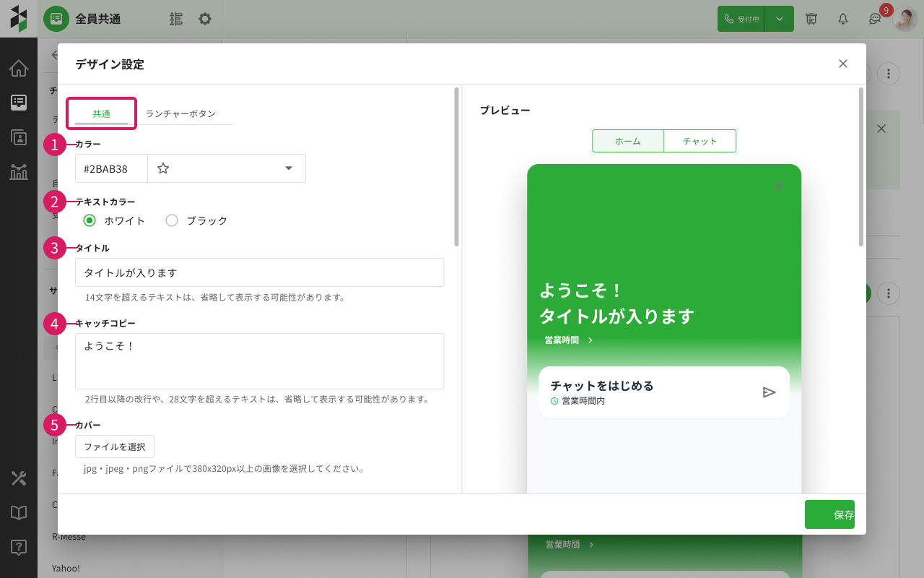The image size is (924, 578).
Task: Select the 共通 tab
Action: tap(102, 114)
